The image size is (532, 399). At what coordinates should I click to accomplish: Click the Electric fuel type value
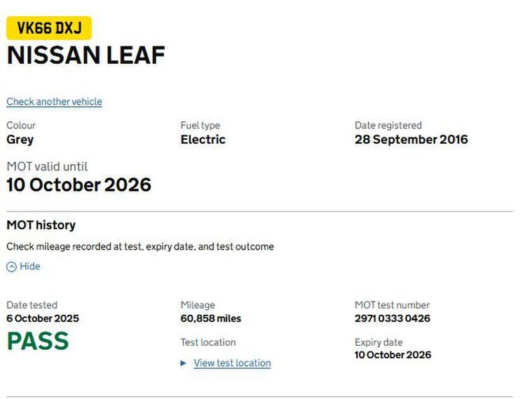(203, 140)
